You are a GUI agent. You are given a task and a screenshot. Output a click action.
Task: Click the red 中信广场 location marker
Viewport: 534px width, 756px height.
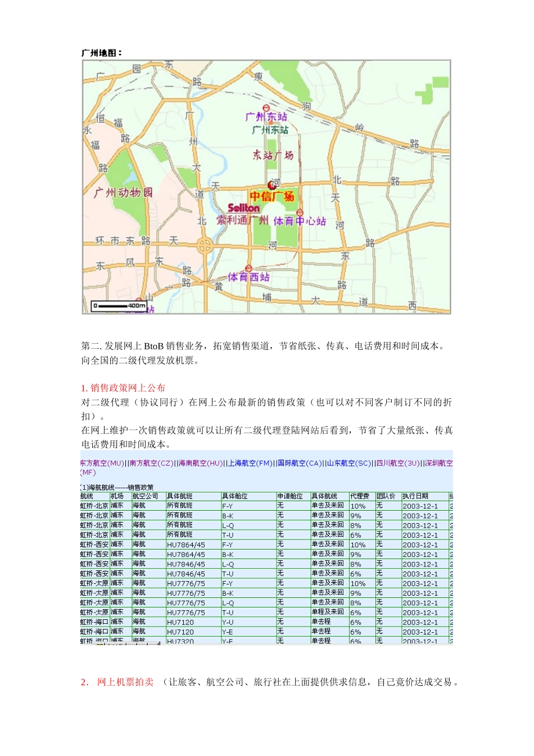point(272,185)
